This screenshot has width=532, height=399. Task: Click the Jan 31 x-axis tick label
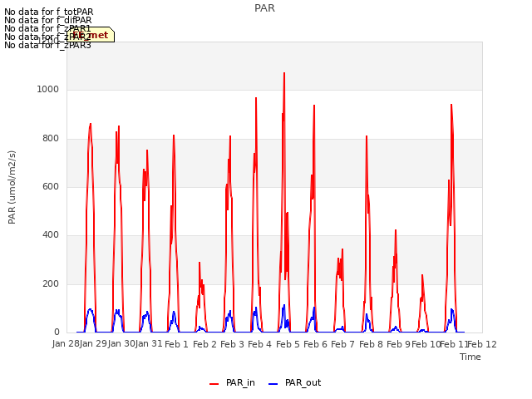coord(149,344)
